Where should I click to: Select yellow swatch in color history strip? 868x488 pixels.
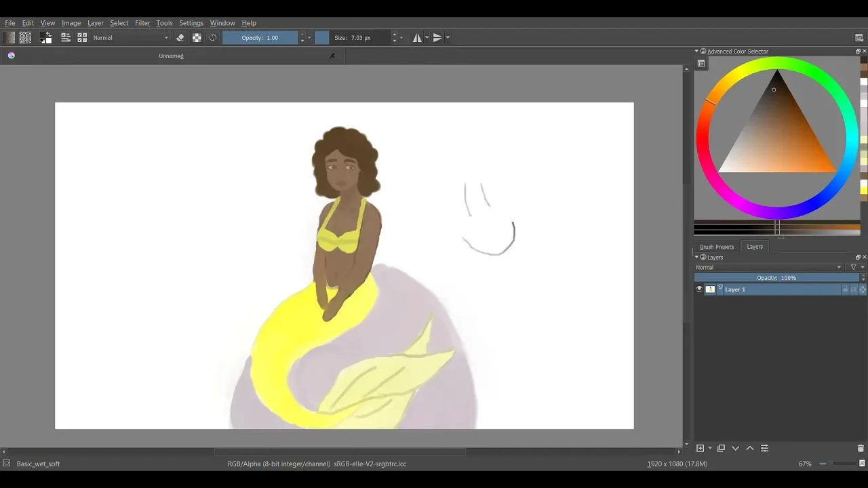pyautogui.click(x=864, y=190)
